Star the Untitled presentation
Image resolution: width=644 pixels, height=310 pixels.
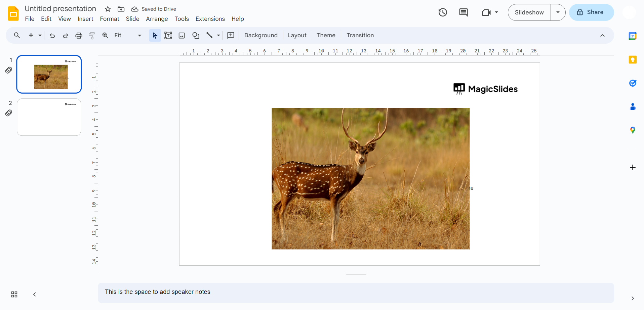(108, 9)
